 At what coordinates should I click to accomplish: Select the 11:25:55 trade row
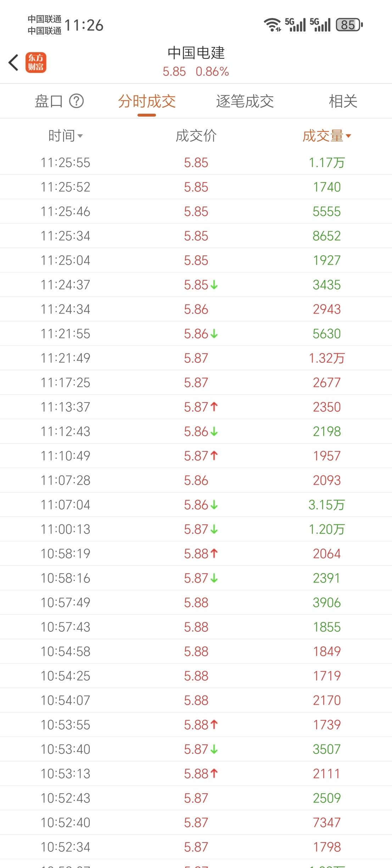pyautogui.click(x=196, y=163)
